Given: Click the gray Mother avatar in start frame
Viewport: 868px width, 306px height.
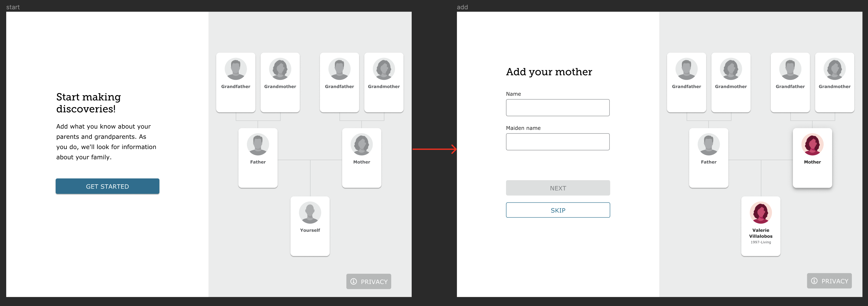Looking at the screenshot, I should [361, 145].
